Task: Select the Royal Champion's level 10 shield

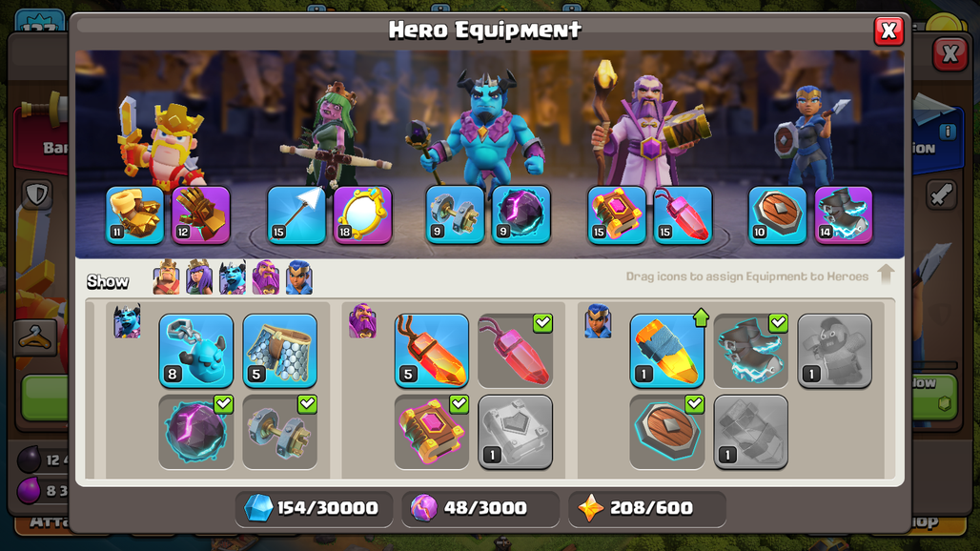Action: click(x=778, y=214)
